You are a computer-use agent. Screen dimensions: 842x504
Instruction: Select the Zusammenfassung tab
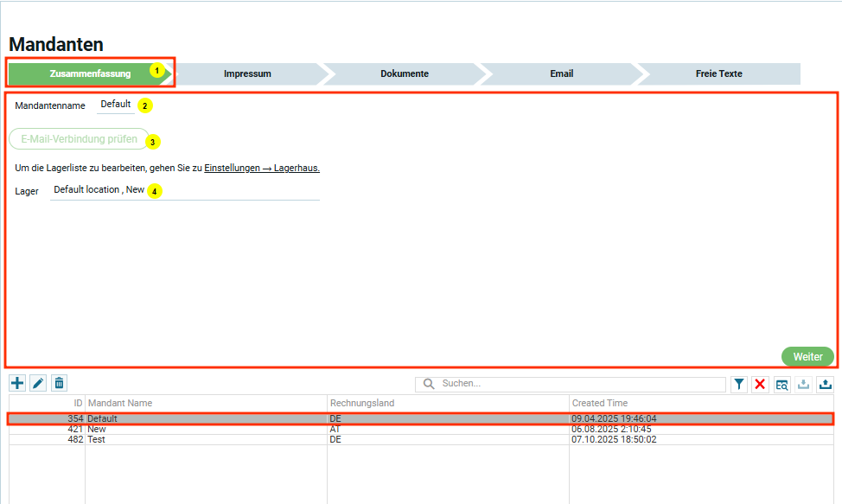[90, 73]
